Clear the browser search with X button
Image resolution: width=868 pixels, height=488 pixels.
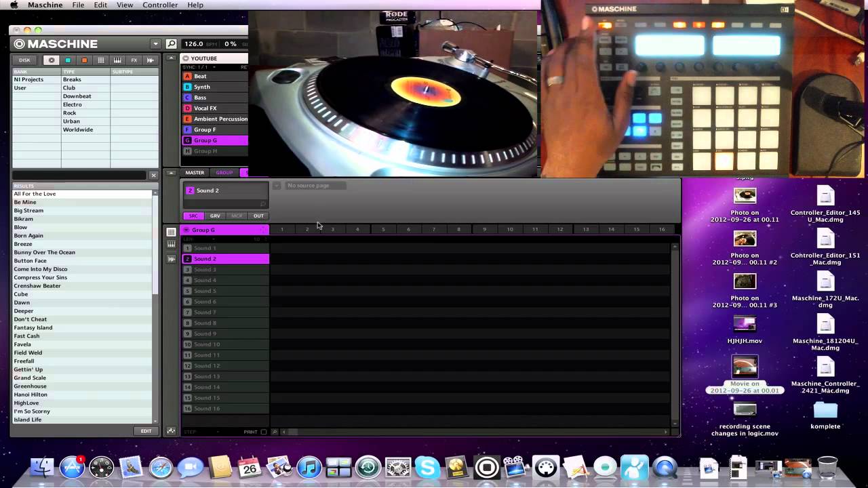click(x=153, y=176)
